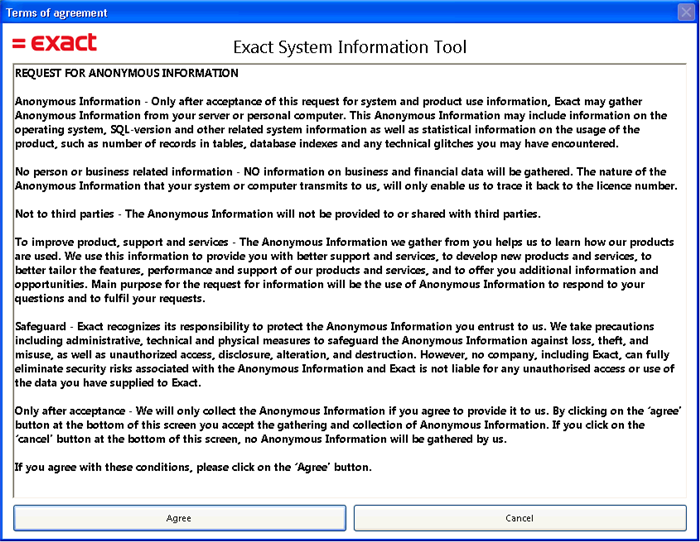Click the line 'questions and to fulfil your requests.'

tap(110, 299)
